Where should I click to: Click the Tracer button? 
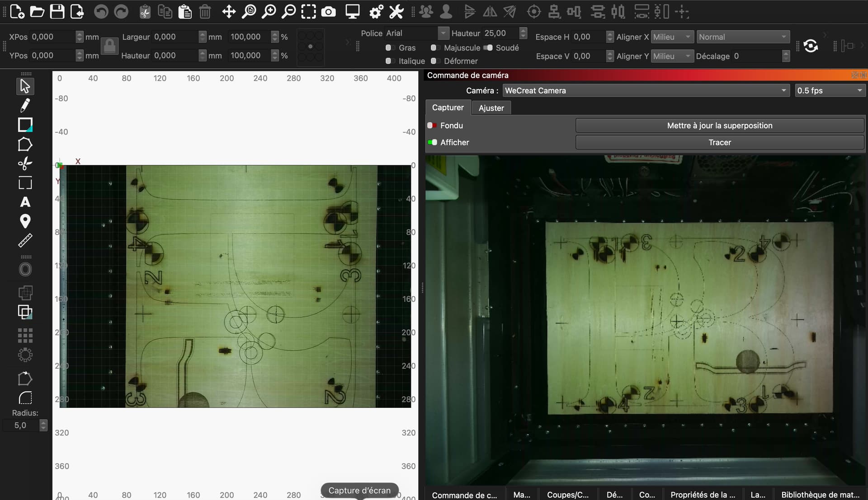pyautogui.click(x=719, y=142)
